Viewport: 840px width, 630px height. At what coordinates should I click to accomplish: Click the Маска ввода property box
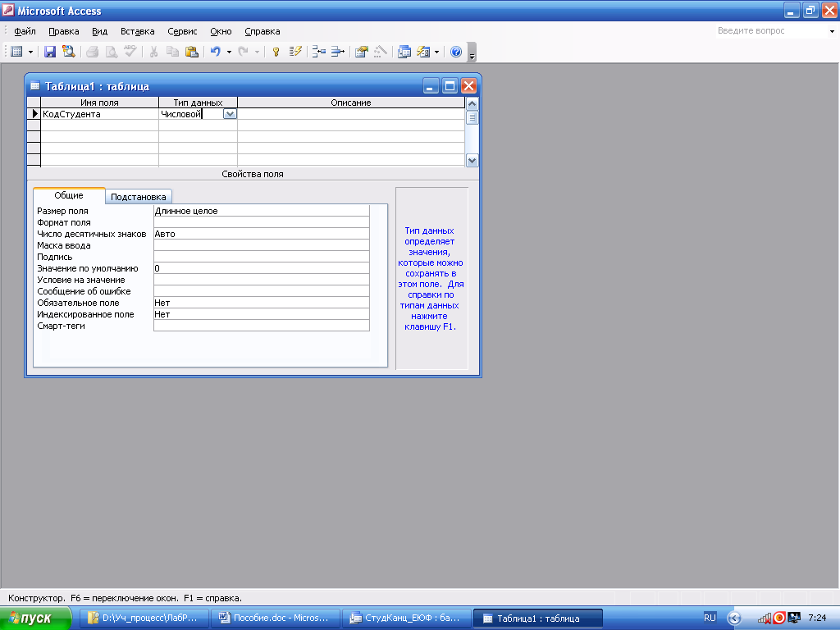(262, 245)
